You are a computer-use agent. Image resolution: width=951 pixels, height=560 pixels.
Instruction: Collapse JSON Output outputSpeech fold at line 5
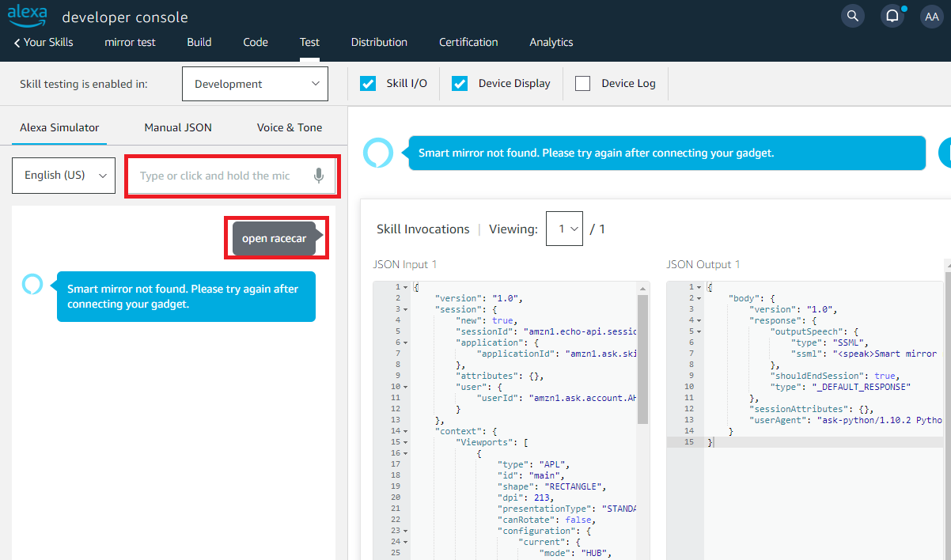click(699, 331)
